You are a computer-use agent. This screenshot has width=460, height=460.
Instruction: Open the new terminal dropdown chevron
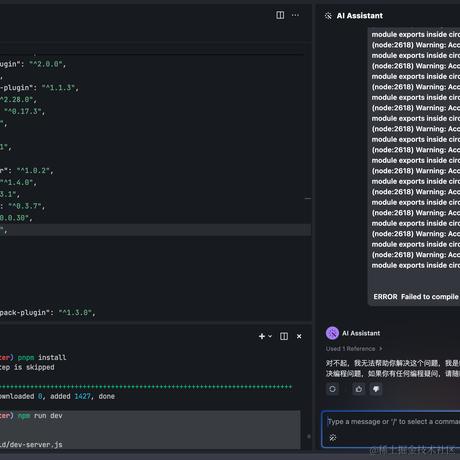tap(270, 336)
